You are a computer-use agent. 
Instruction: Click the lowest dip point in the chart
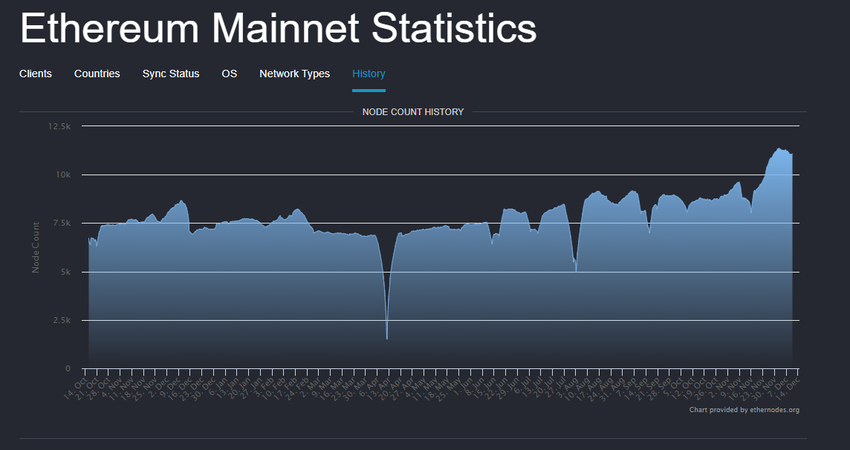click(x=387, y=338)
